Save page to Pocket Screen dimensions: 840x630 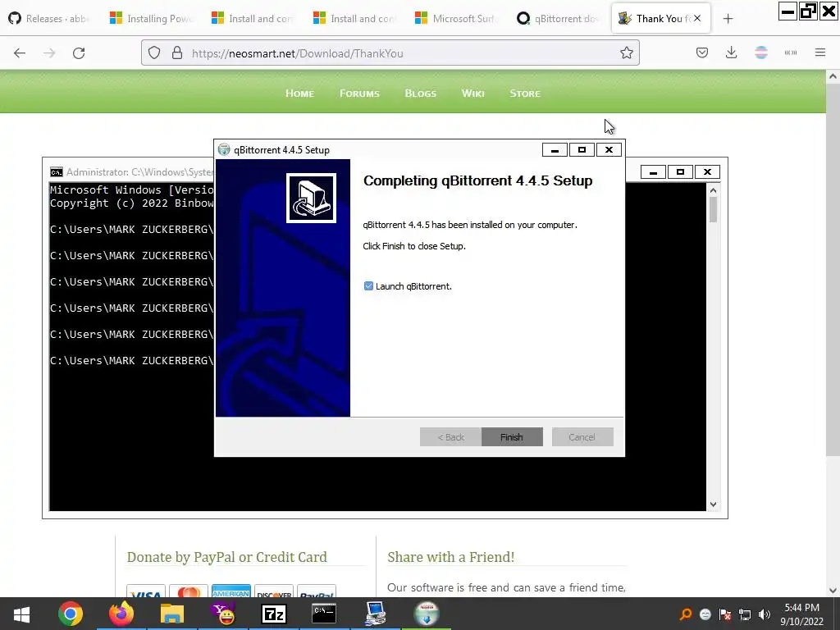point(702,52)
